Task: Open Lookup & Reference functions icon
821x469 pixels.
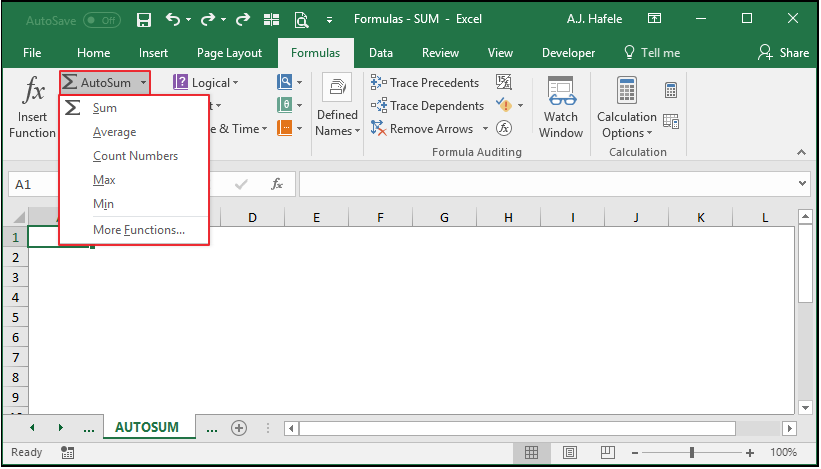Action: [x=285, y=82]
